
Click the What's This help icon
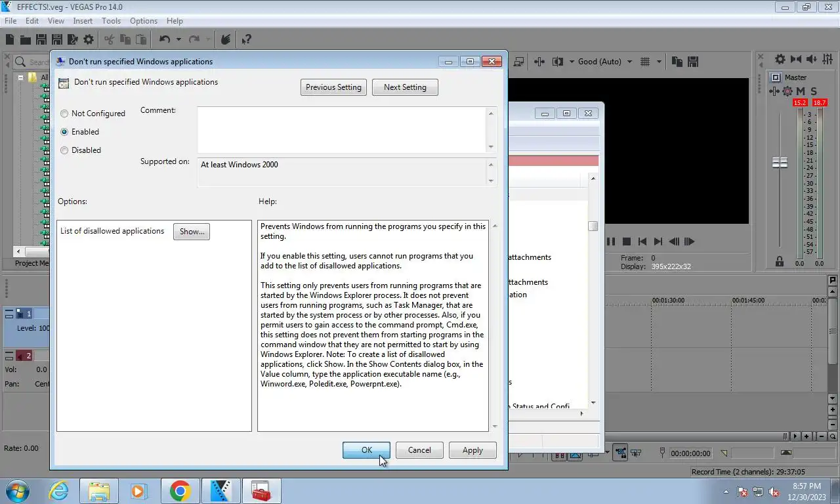(x=246, y=39)
